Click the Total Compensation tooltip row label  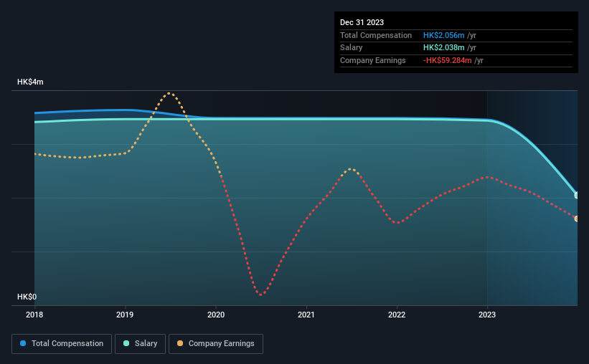(376, 35)
